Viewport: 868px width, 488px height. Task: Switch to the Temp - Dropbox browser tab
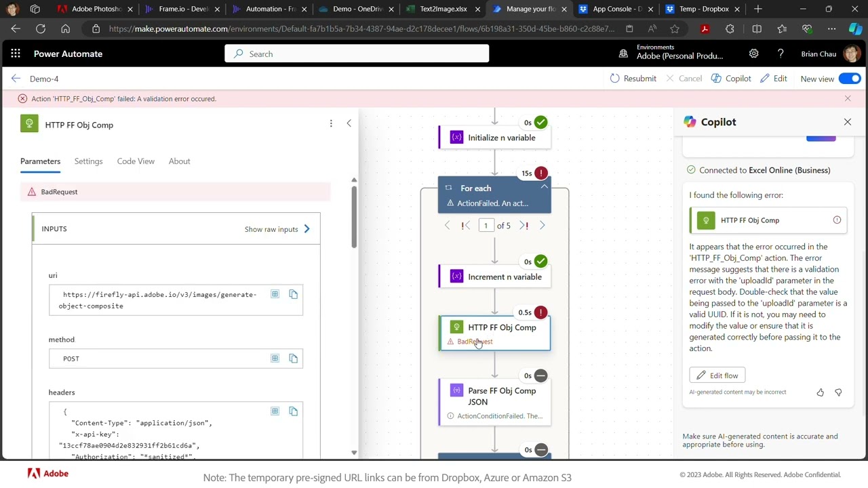coord(702,9)
